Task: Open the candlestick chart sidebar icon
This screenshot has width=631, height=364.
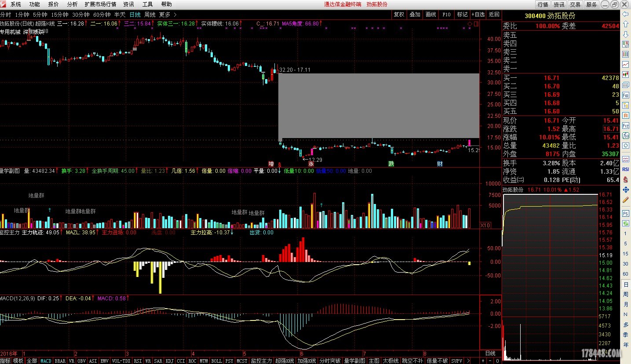Action: [625, 75]
